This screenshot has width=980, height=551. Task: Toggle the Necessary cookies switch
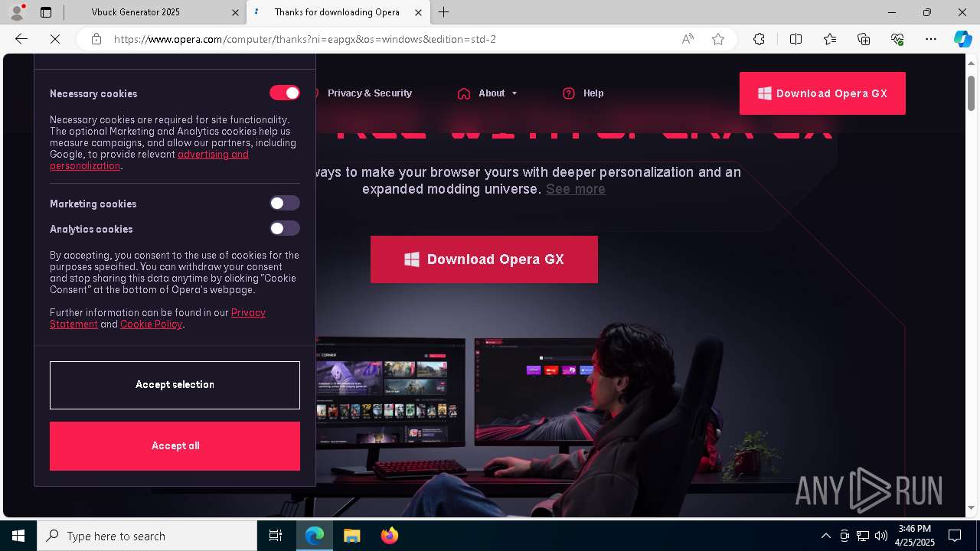[x=285, y=93]
